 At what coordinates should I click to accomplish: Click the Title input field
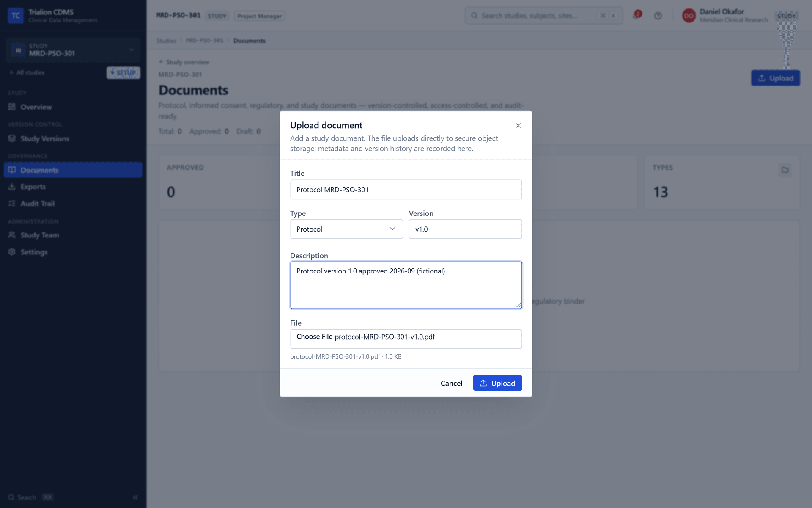(x=406, y=190)
